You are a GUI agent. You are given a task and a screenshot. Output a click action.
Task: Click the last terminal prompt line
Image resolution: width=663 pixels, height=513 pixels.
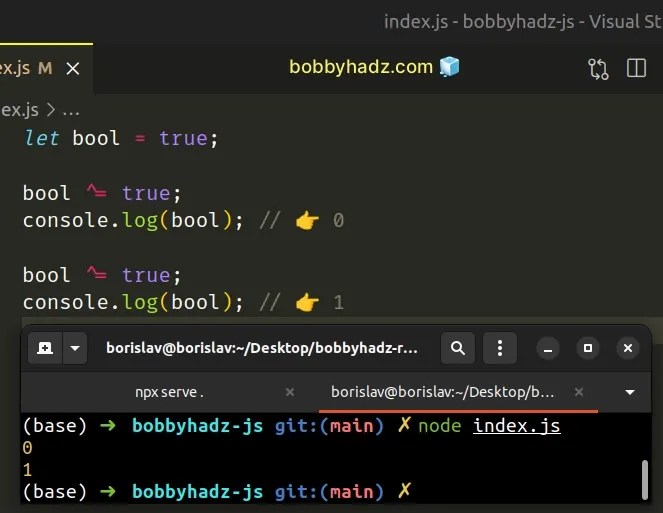217,492
